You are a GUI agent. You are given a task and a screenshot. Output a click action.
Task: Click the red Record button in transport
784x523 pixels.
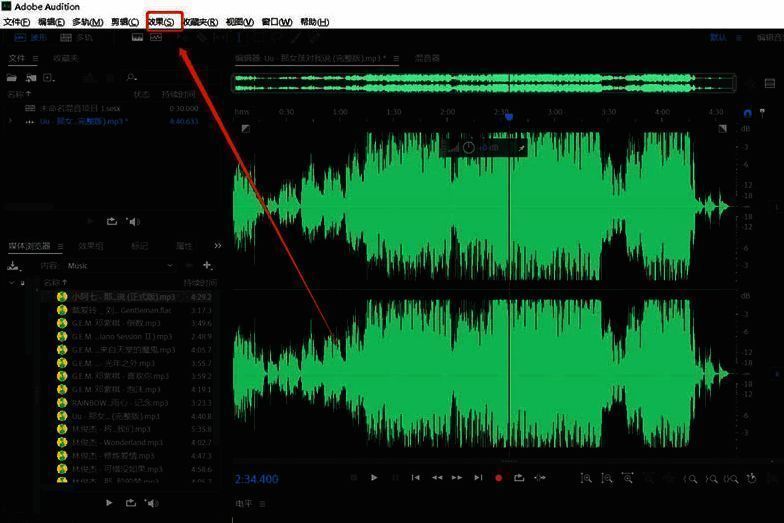click(x=498, y=478)
